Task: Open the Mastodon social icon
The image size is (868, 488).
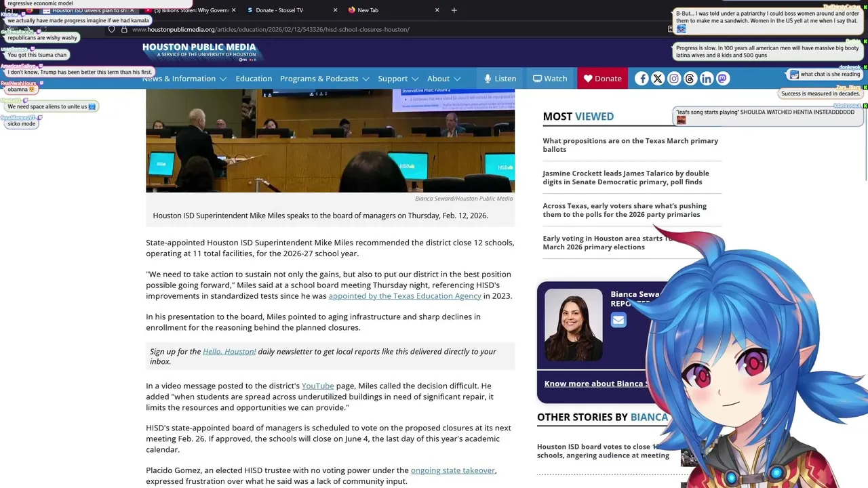Action: (723, 79)
